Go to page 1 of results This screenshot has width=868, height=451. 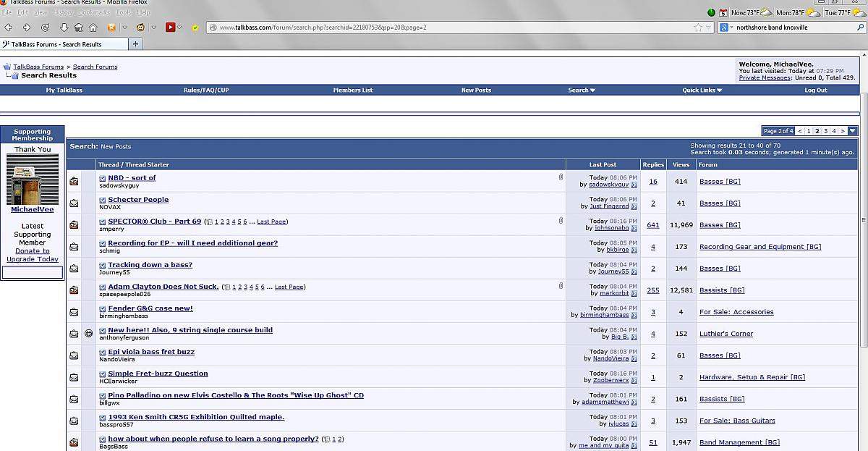tap(809, 131)
